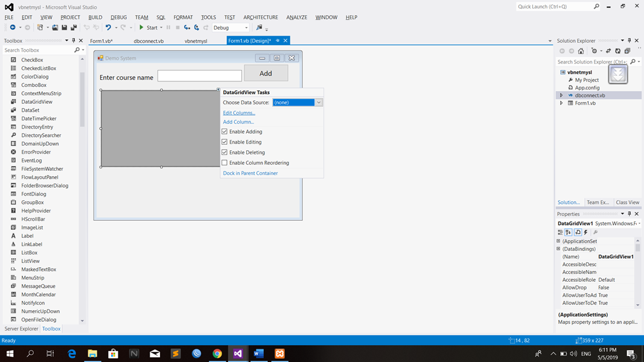This screenshot has height=362, width=644.
Task: Start debugging with the green Start button
Action: tap(148, 28)
